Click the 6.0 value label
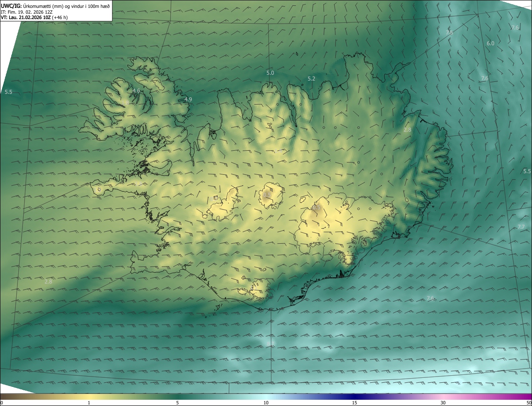Viewport: 532px width, 406px height. (x=490, y=43)
